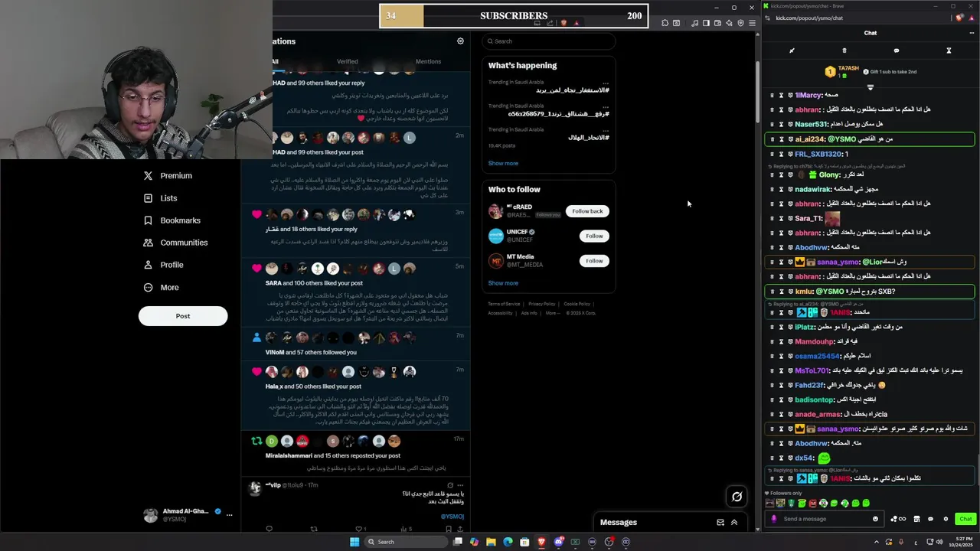Viewport: 980px width, 551px height.
Task: Open the Microsoft Store taskbar icon
Action: pyautogui.click(x=524, y=542)
